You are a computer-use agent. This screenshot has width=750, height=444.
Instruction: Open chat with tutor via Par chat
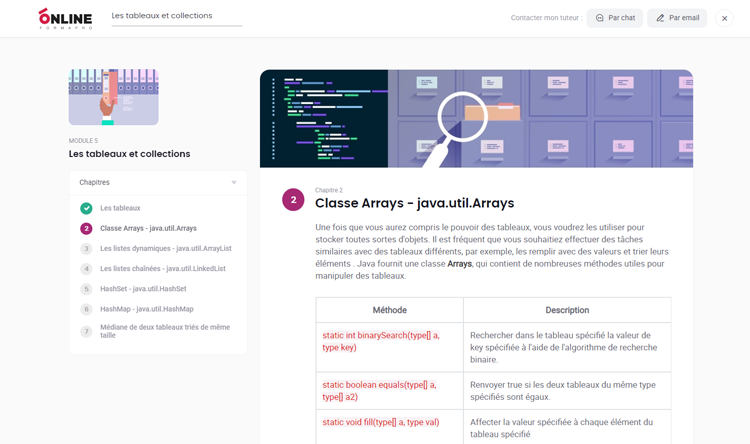[615, 18]
